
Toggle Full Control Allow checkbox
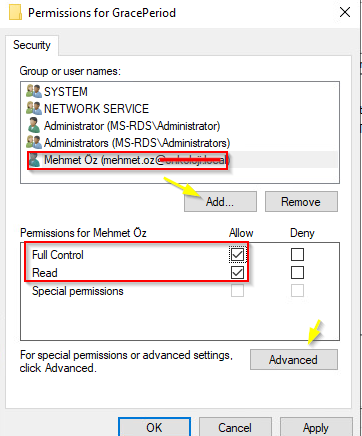tap(237, 255)
